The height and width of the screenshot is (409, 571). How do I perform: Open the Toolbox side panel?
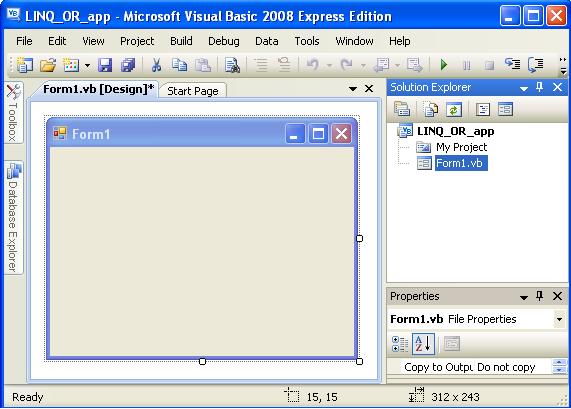click(x=13, y=113)
